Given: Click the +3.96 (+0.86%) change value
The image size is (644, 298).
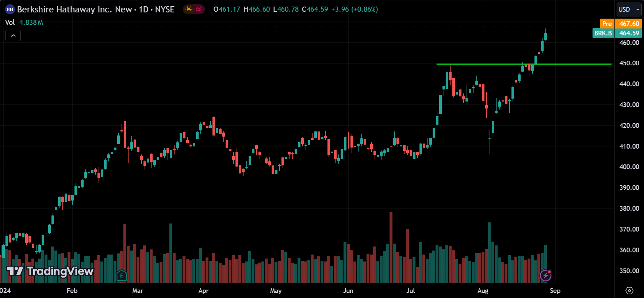Looking at the screenshot, I should [x=354, y=9].
